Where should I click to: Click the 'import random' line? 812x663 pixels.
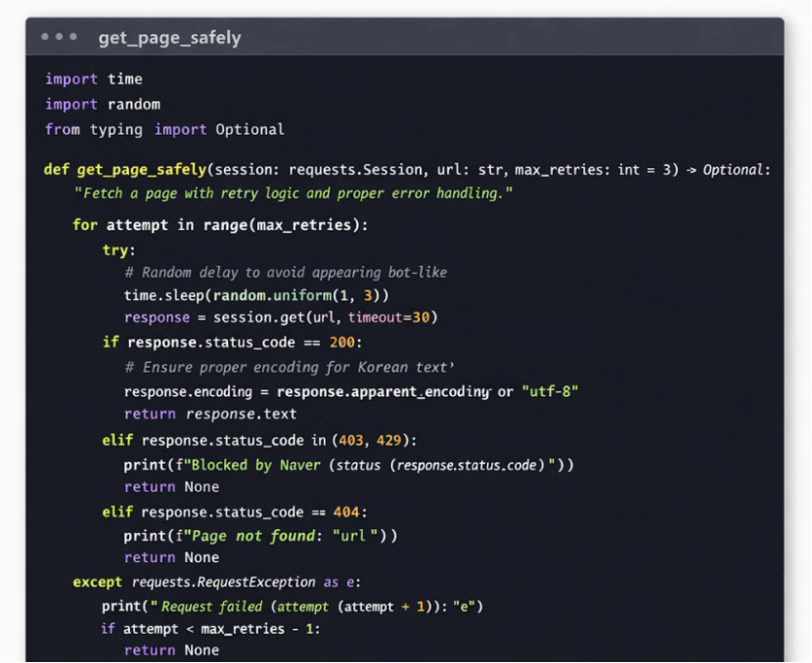point(102,105)
